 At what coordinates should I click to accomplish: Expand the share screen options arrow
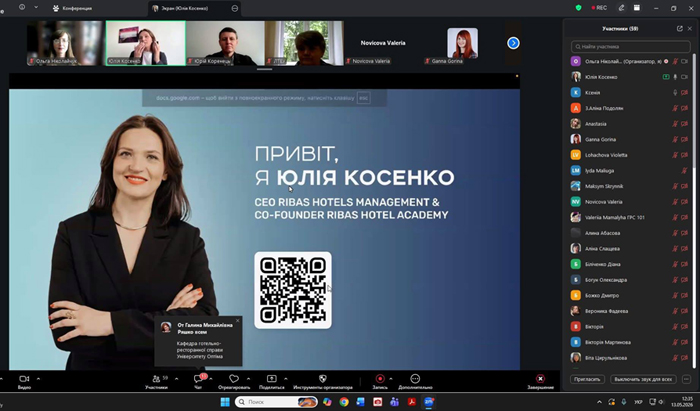286,379
